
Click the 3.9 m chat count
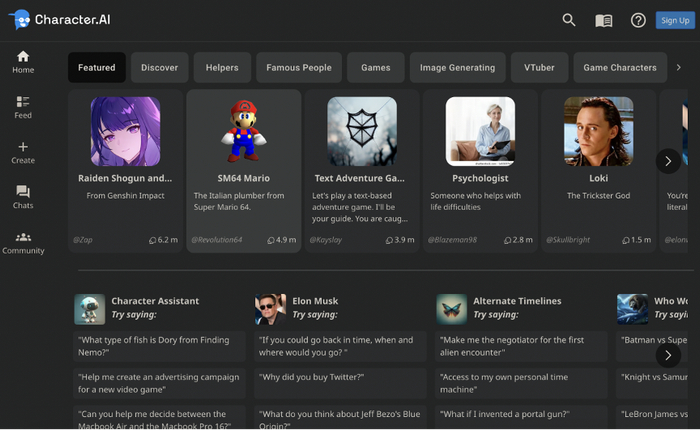[x=400, y=240]
